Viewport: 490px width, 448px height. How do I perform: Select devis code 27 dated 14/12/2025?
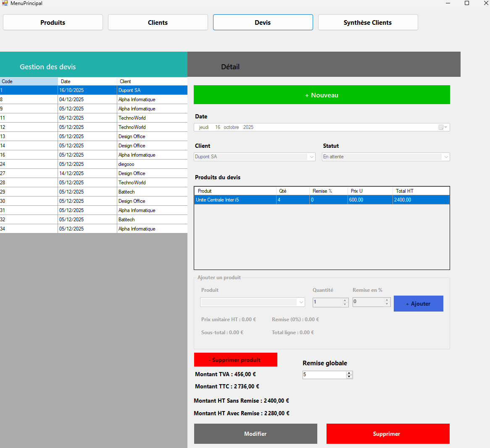(x=71, y=173)
